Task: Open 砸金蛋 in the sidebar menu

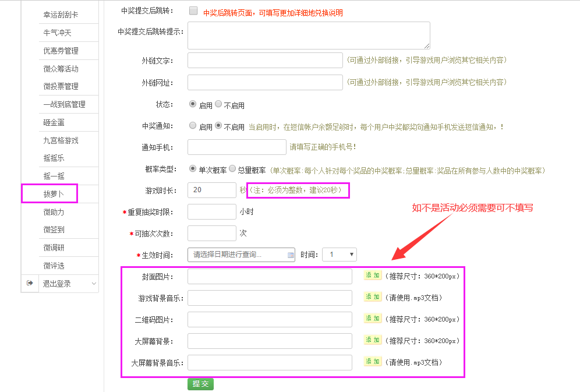Action: point(53,122)
